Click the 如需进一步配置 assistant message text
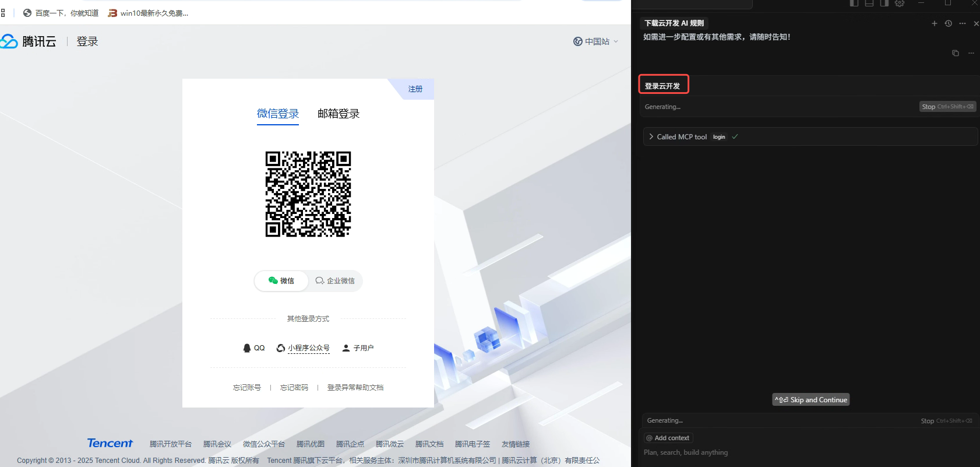Screen dimensions: 980x467 (717, 37)
